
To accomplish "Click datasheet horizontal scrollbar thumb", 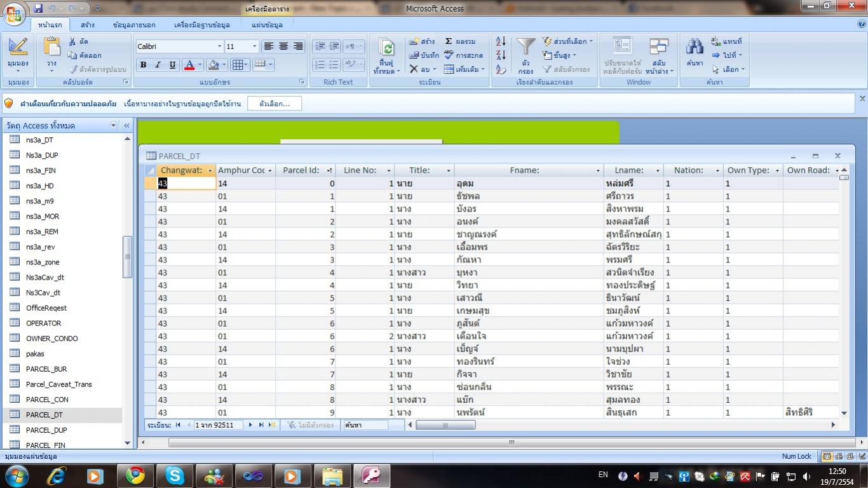I will pyautogui.click(x=445, y=425).
